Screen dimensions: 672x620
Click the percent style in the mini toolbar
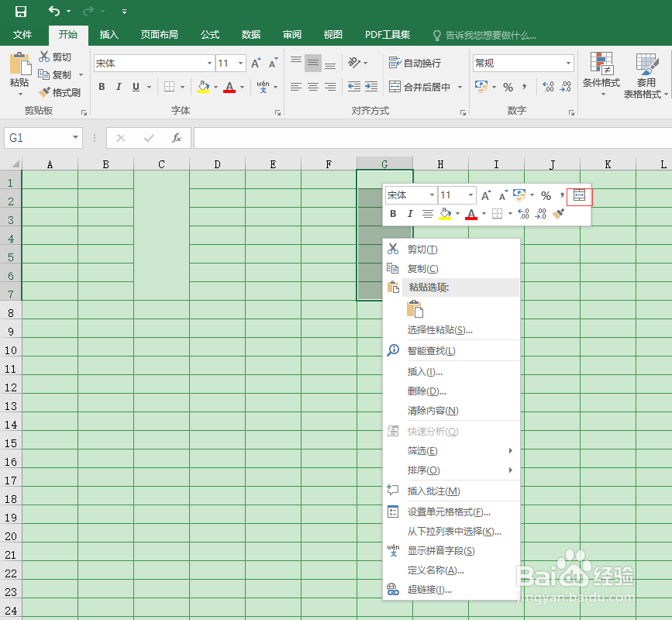(546, 196)
